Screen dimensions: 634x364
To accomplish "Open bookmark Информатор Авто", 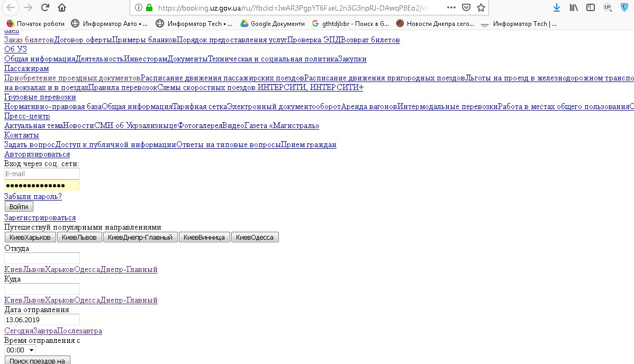I will point(109,24).
